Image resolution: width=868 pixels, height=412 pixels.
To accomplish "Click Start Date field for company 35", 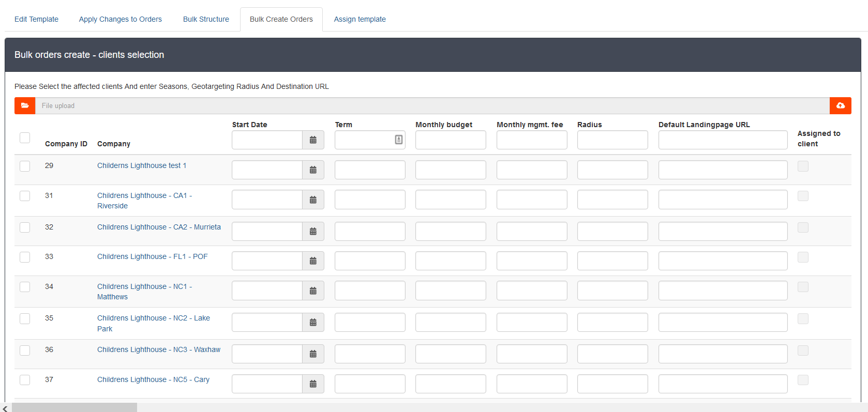I will click(267, 323).
